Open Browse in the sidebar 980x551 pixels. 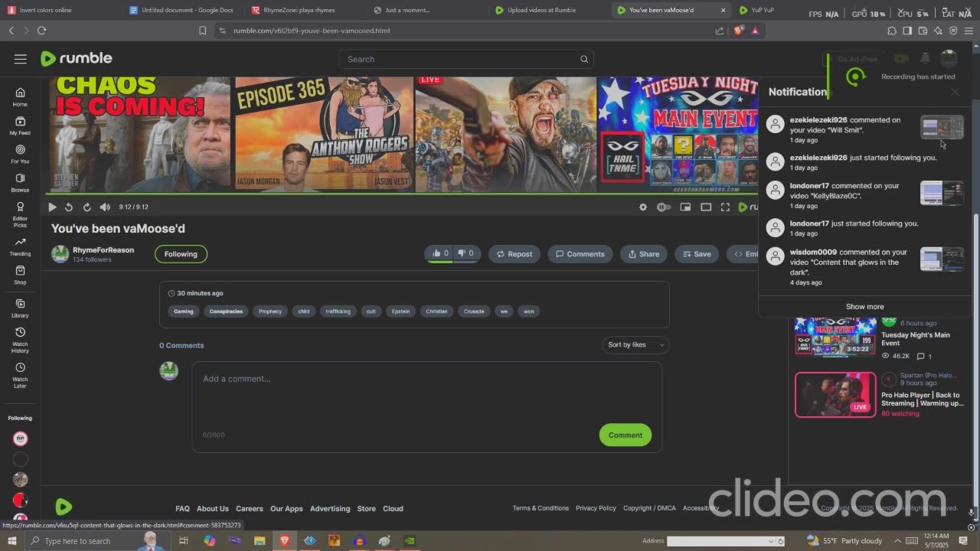[20, 183]
